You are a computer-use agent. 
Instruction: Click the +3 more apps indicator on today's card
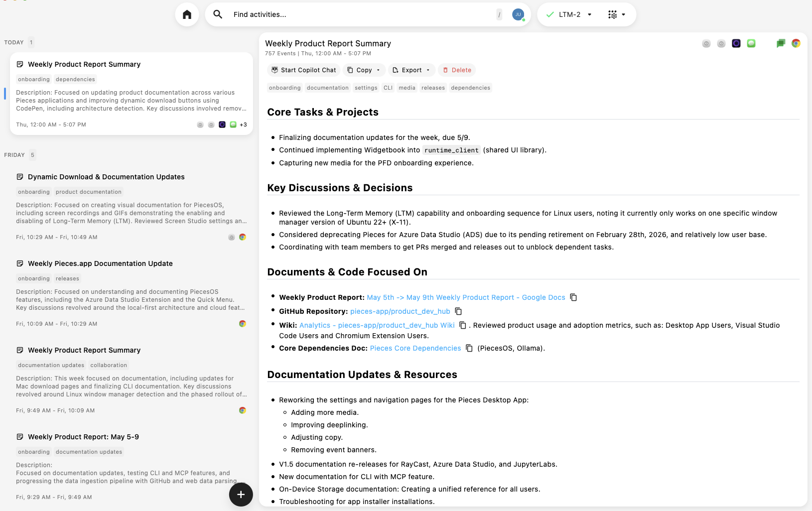coord(243,125)
